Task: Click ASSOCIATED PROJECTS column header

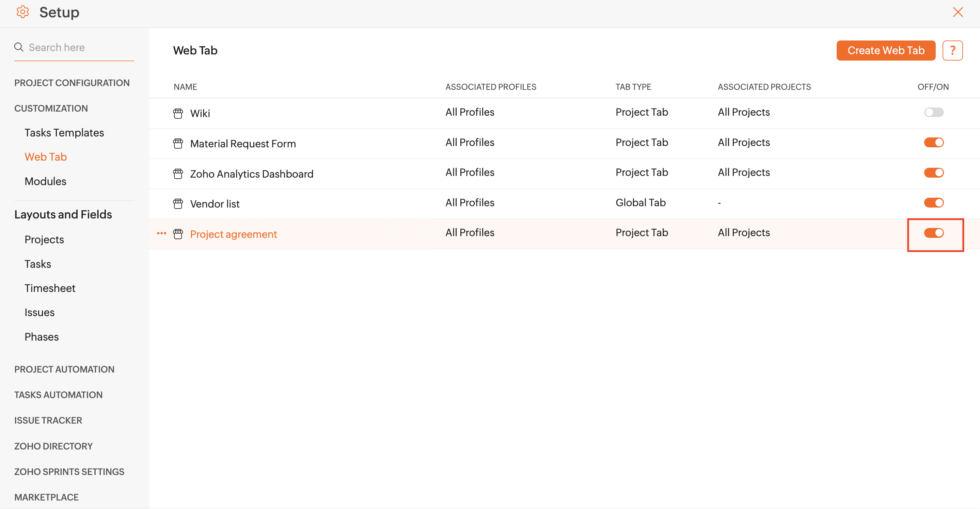Action: 764,87
